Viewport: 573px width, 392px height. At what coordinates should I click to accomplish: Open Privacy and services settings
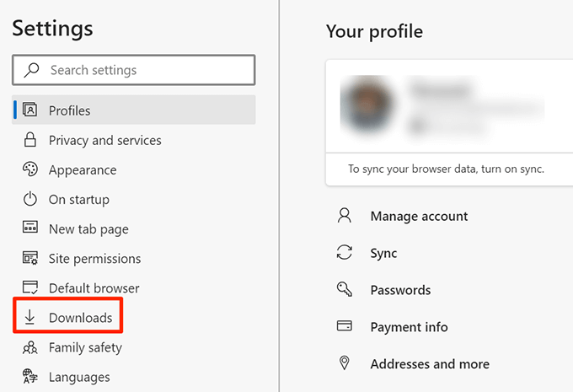[x=104, y=140]
